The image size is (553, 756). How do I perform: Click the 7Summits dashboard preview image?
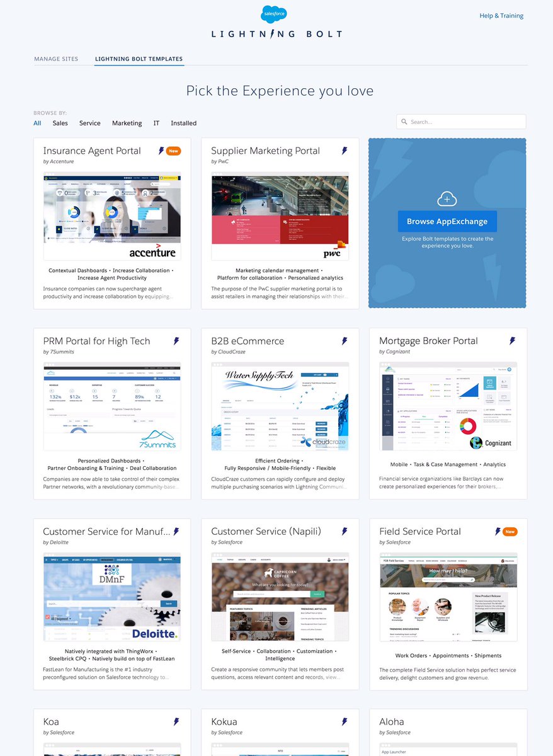pos(112,406)
